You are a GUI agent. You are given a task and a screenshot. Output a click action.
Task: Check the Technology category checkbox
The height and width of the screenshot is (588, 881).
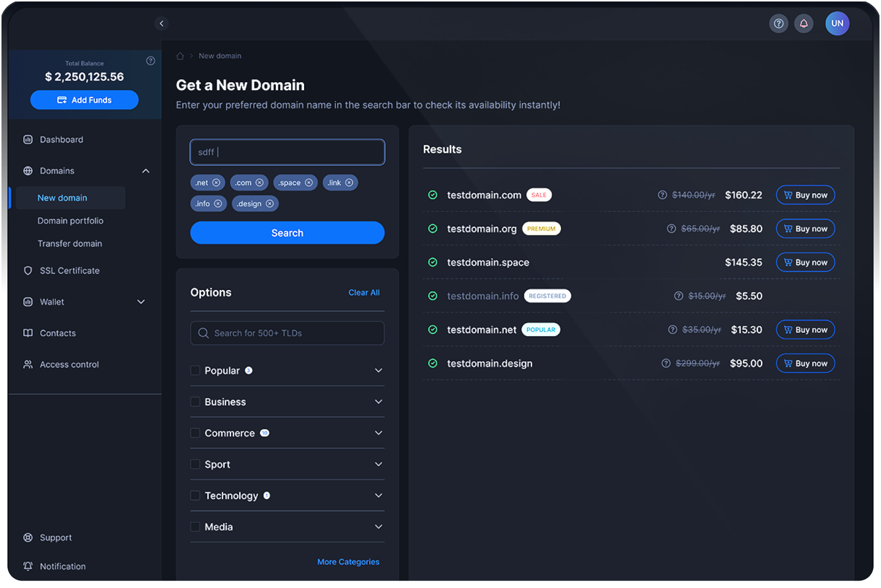coord(195,495)
